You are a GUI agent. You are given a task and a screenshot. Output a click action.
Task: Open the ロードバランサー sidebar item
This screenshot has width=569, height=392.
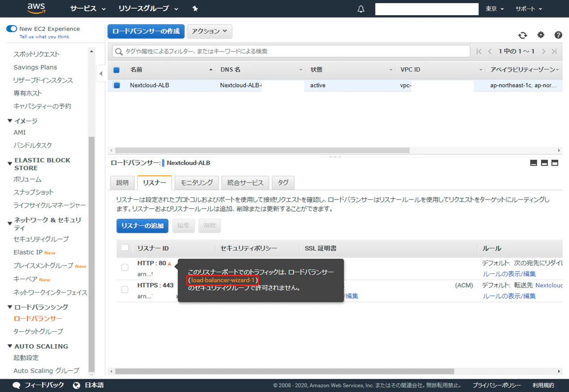coord(38,319)
